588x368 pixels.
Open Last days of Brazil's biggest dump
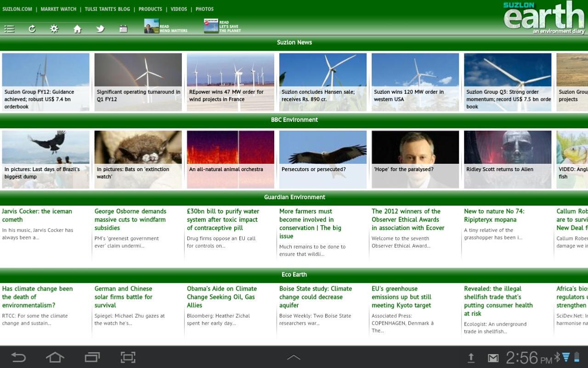point(45,159)
